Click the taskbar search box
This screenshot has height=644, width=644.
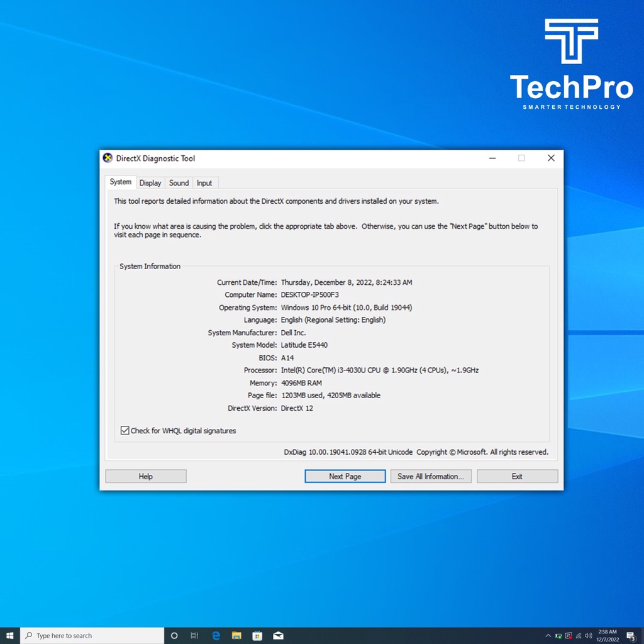[x=91, y=635]
